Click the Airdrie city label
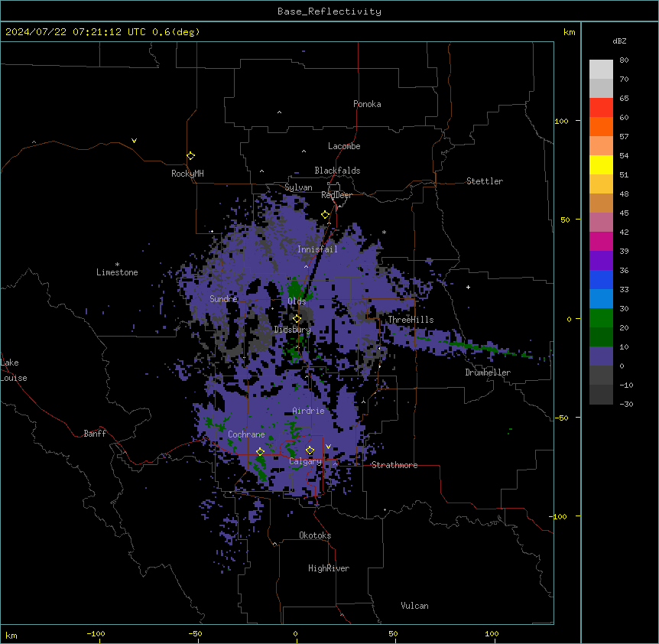Screen dimensions: 659x644 [x=308, y=411]
